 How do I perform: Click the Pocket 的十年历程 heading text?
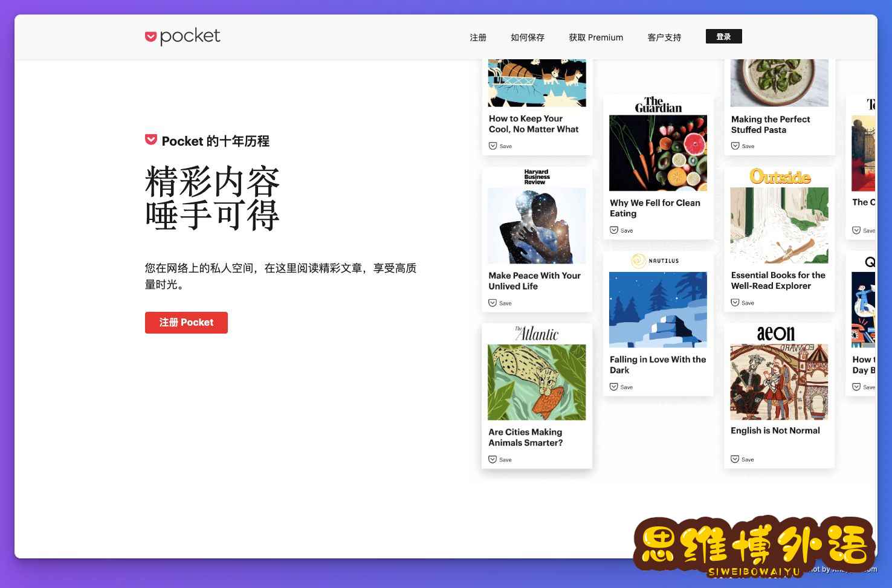click(x=215, y=141)
